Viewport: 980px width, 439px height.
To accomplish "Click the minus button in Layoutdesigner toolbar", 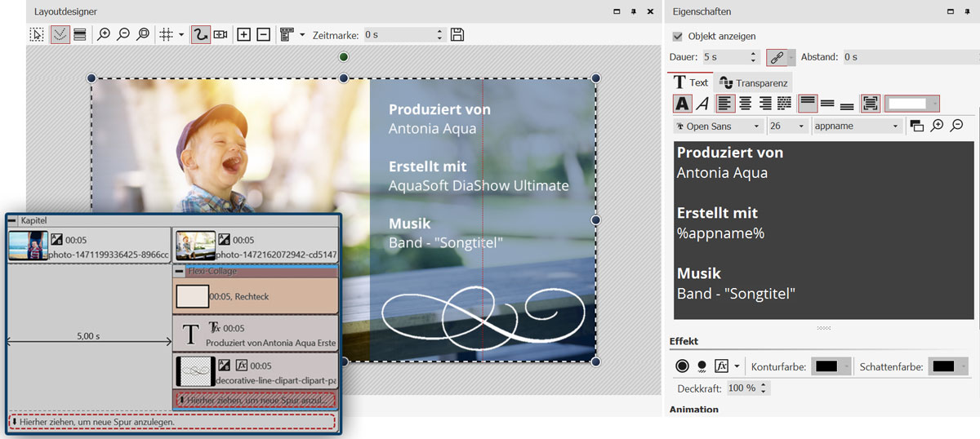I will [263, 34].
